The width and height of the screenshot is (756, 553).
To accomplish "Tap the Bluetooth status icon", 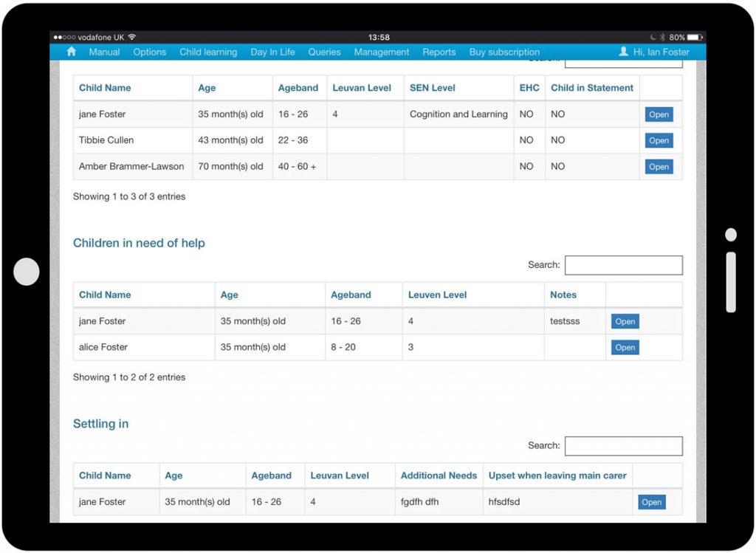I will 662,37.
